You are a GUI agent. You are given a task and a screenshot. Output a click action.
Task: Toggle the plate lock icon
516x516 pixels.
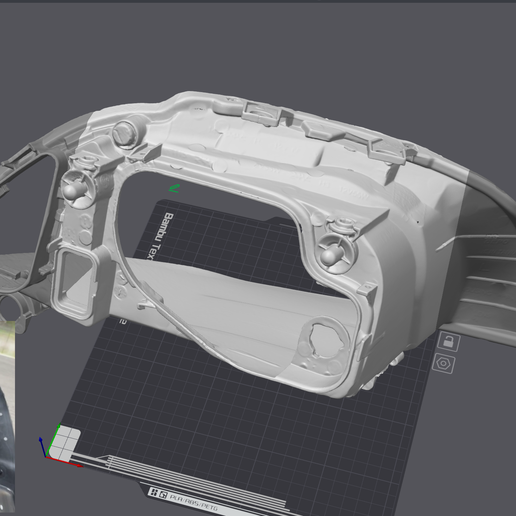tap(449, 342)
